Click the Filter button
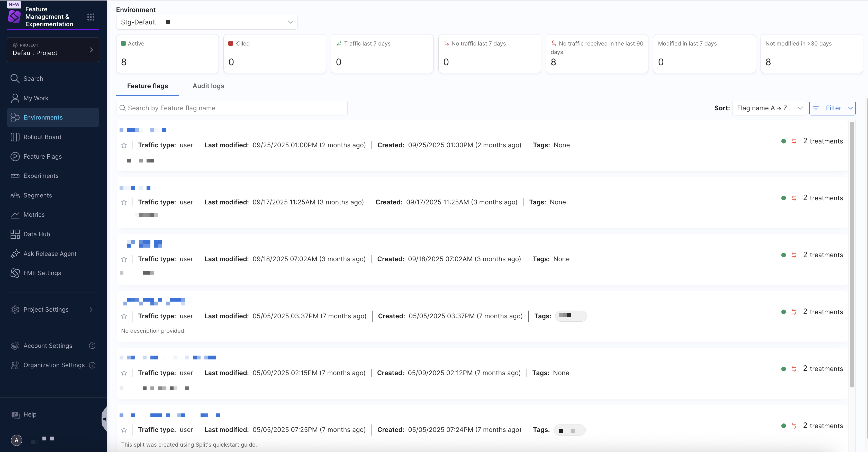868x452 pixels. tap(832, 108)
